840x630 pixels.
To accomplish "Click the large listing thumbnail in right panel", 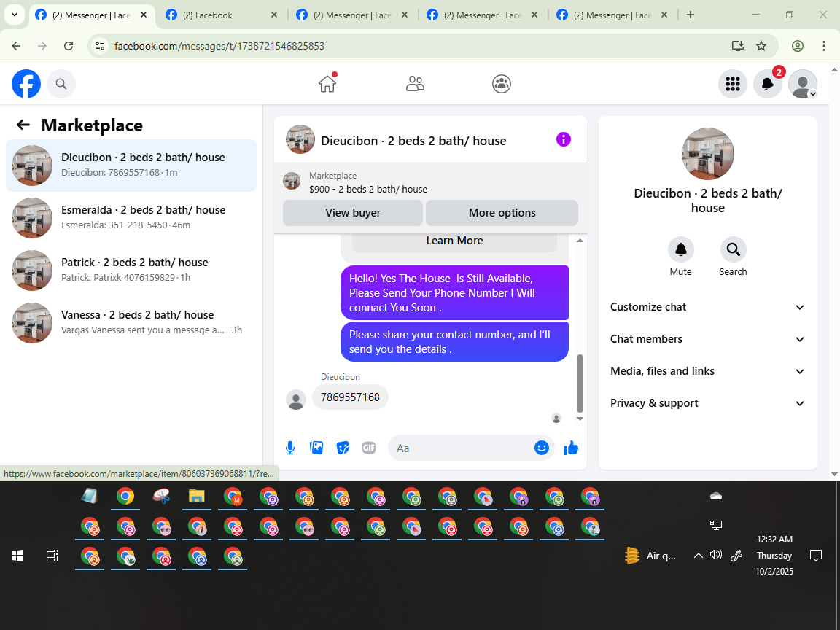I will click(x=708, y=154).
